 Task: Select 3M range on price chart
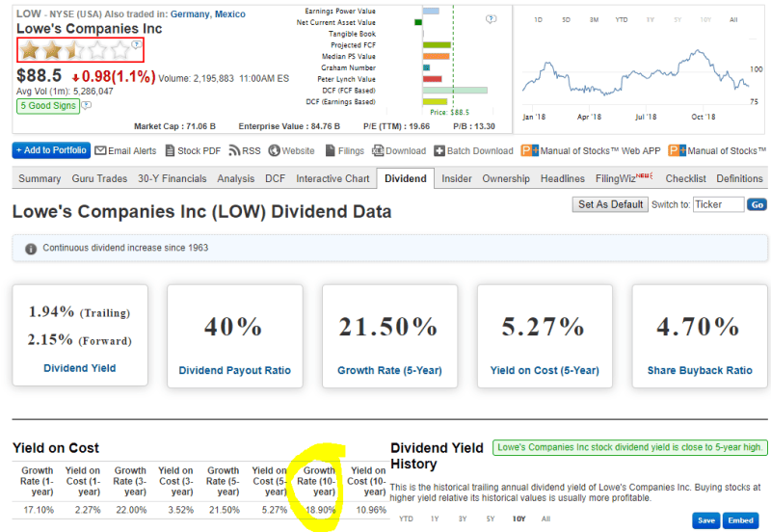[594, 19]
